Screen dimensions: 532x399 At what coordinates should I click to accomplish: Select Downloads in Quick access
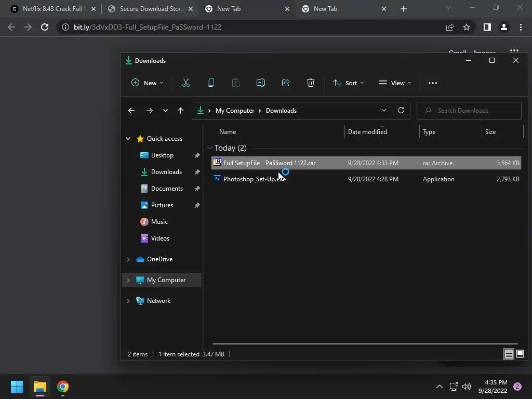pyautogui.click(x=166, y=171)
